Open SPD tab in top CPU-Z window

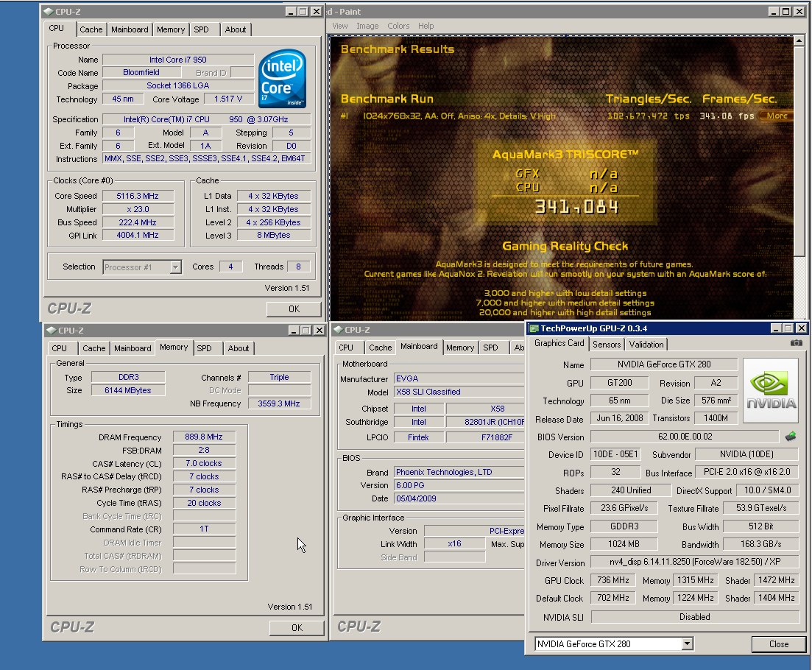pos(202,29)
